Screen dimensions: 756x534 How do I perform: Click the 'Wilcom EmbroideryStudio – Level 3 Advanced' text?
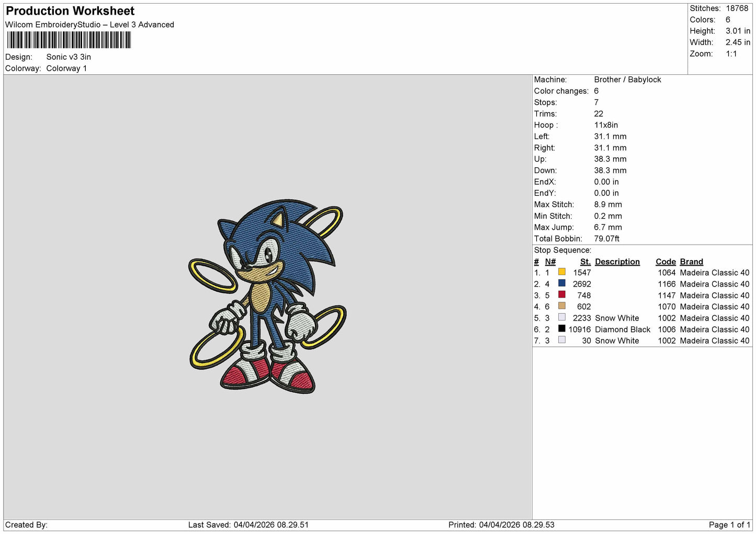point(89,25)
